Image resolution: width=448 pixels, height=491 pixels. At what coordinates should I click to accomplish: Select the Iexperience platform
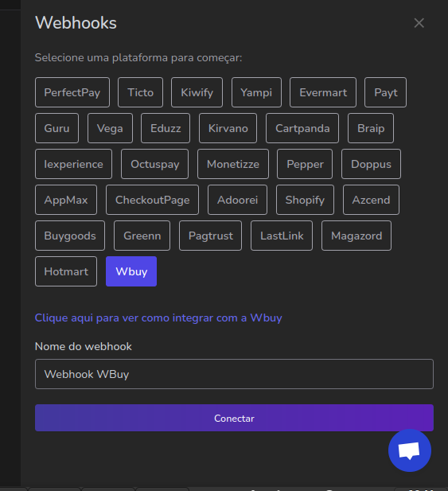73,164
